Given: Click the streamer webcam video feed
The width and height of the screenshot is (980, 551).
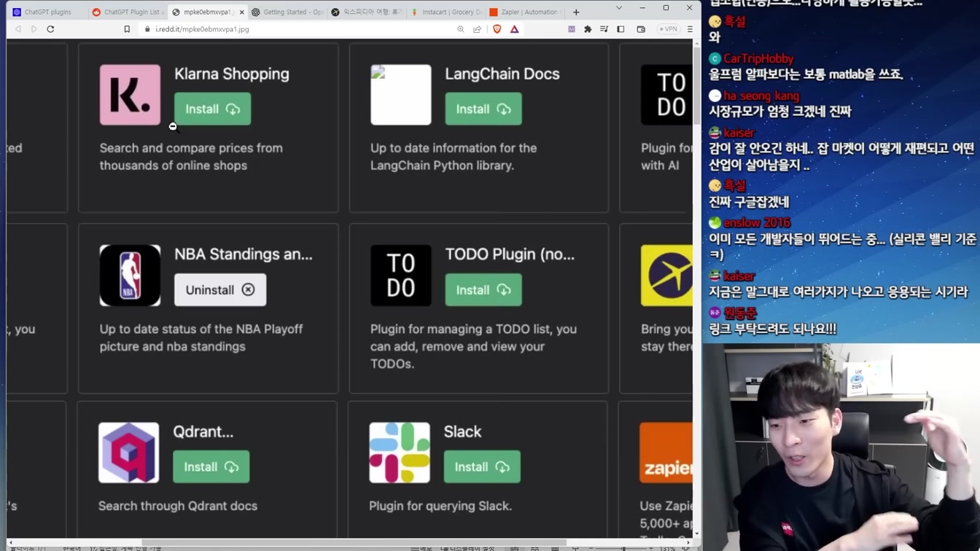Looking at the screenshot, I should [x=841, y=447].
